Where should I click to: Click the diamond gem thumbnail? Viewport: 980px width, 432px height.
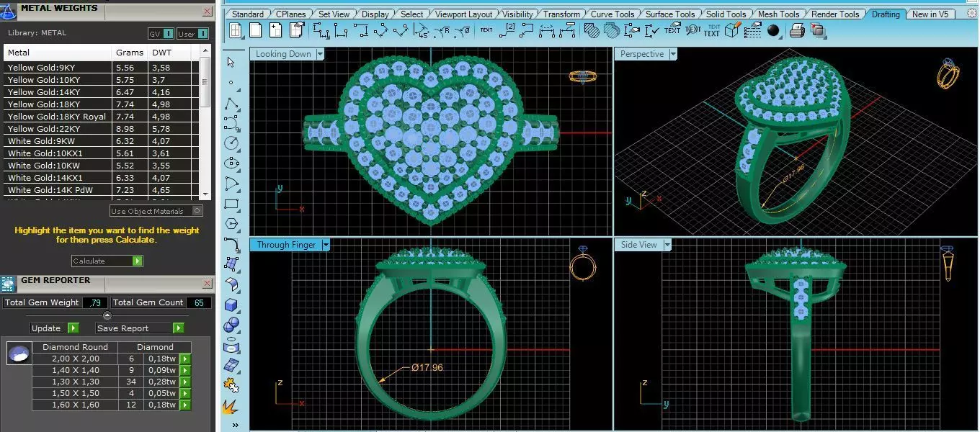(19, 354)
